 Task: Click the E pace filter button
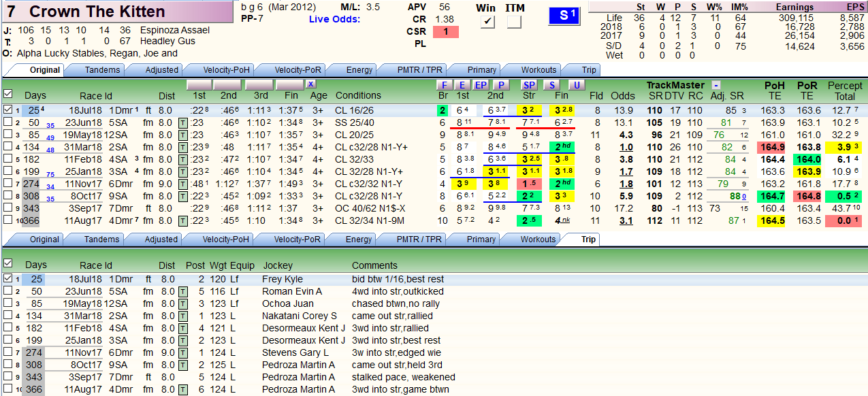point(463,85)
